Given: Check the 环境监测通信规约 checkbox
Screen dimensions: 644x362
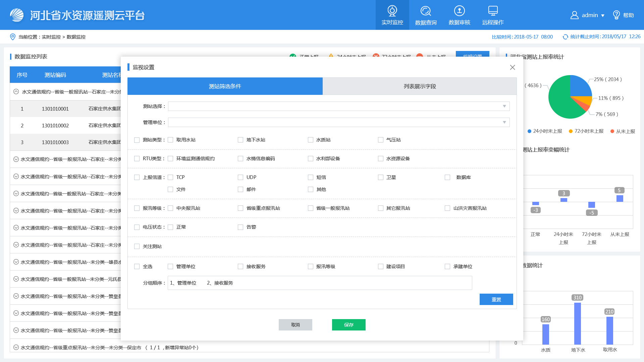Looking at the screenshot, I should tap(170, 159).
